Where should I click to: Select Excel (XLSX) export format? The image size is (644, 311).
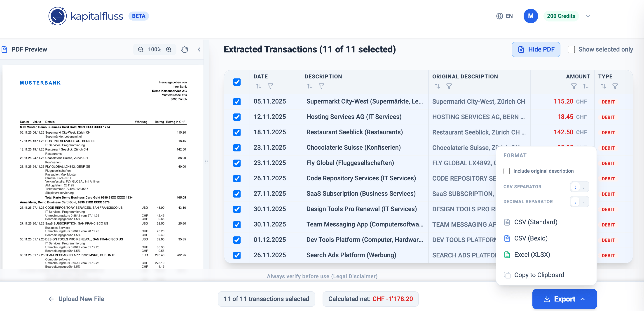click(532, 254)
